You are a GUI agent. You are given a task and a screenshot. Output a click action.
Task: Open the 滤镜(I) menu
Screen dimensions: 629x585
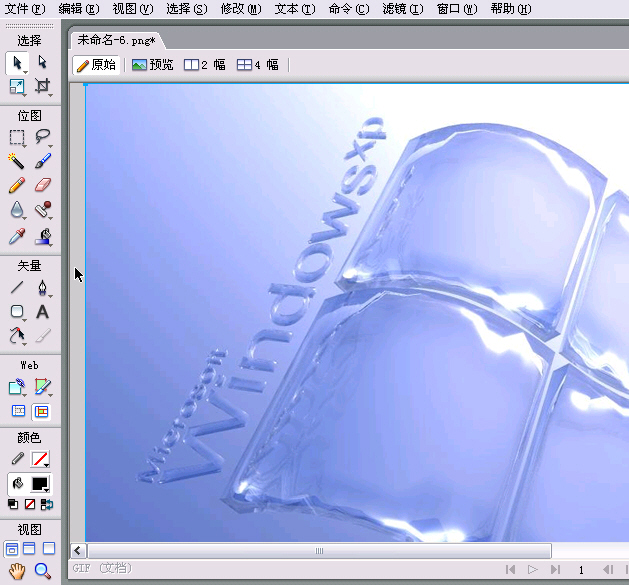point(403,8)
